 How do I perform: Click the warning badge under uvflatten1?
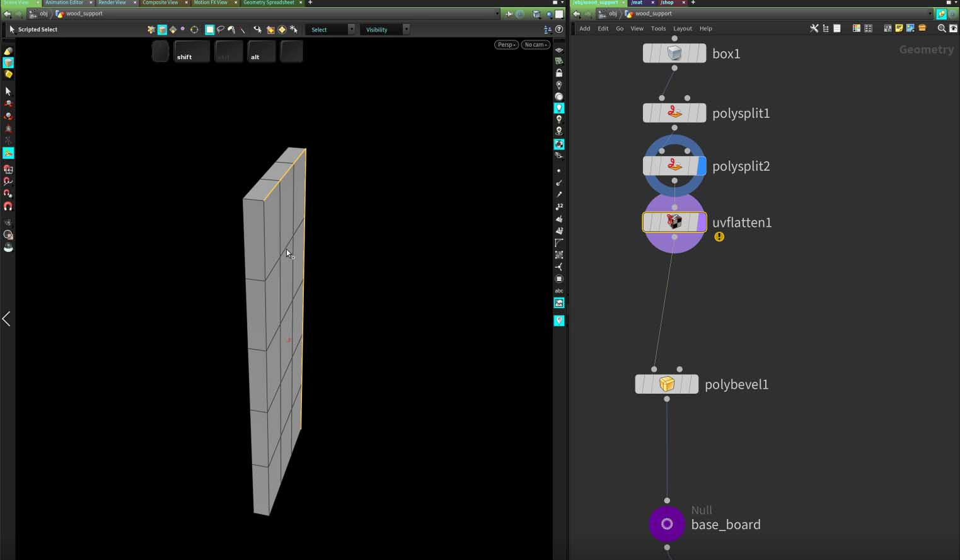pos(719,237)
